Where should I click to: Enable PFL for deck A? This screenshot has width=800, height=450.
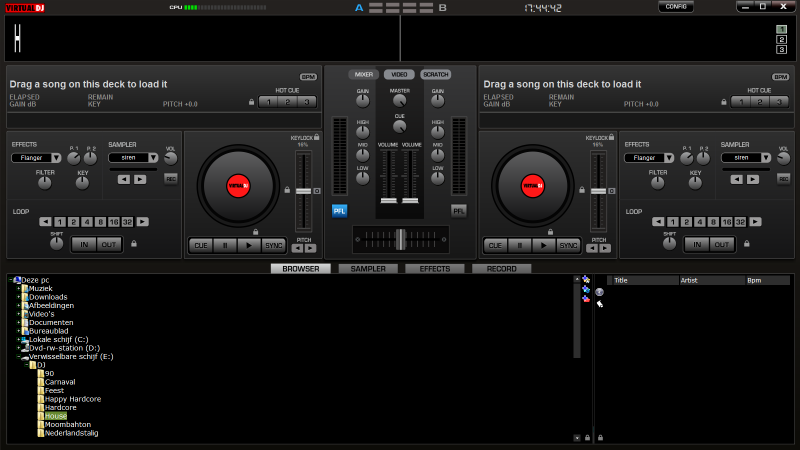pyautogui.click(x=339, y=211)
